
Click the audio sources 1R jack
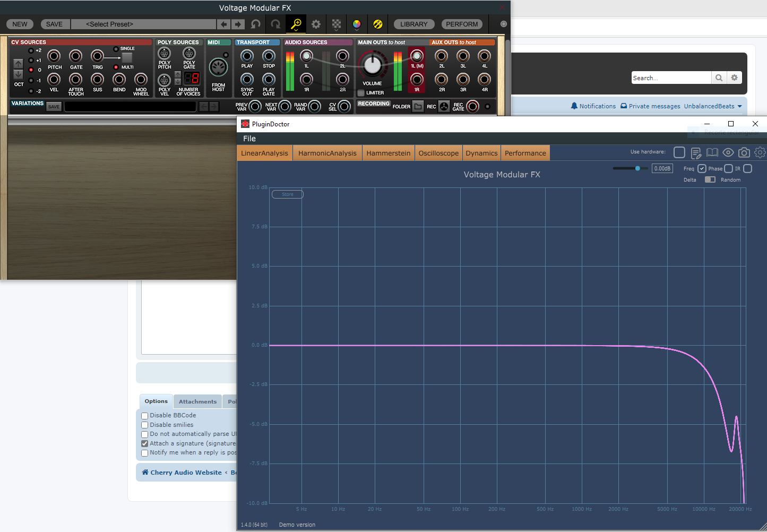306,80
